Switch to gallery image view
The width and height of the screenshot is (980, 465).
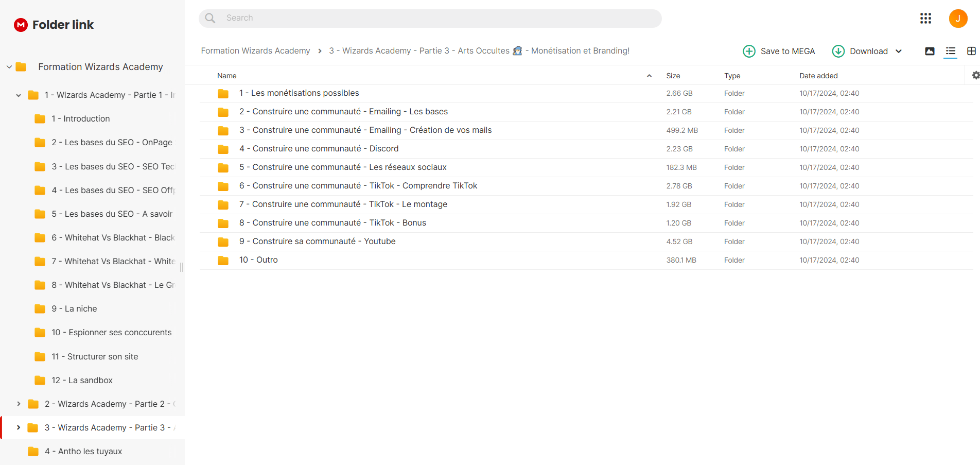pos(930,51)
